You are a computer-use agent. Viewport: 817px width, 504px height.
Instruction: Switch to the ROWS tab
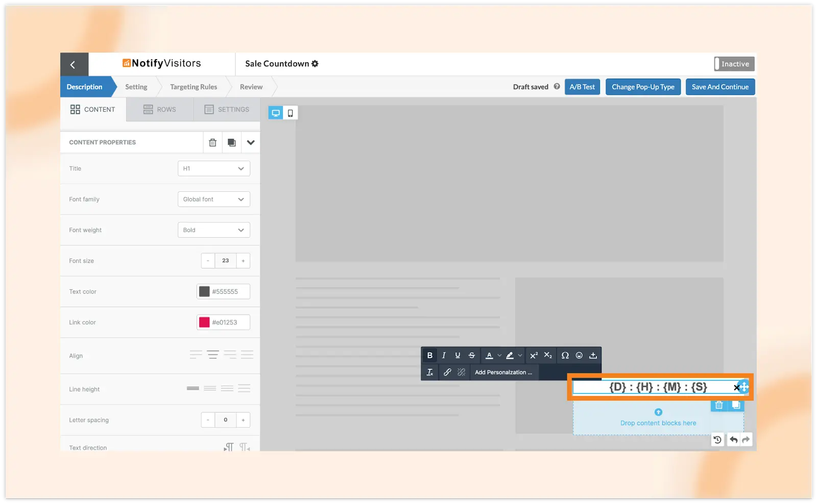point(160,109)
